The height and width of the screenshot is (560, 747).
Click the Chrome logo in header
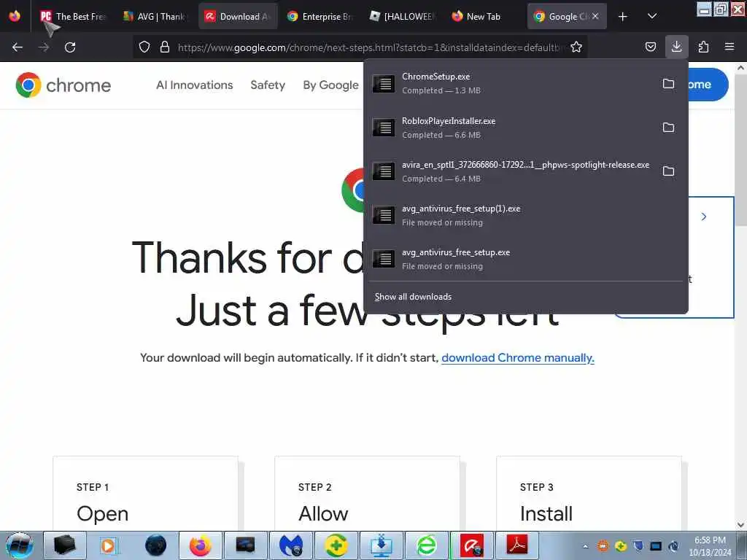point(63,85)
